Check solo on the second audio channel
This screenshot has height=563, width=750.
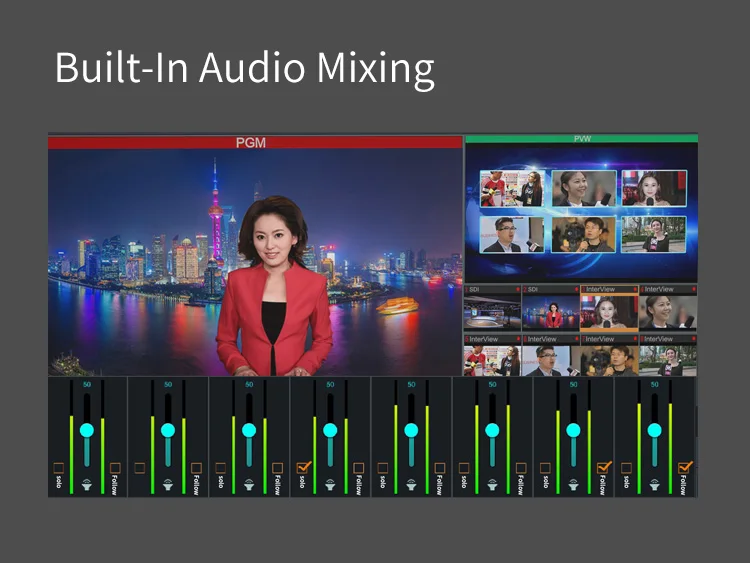[140, 468]
